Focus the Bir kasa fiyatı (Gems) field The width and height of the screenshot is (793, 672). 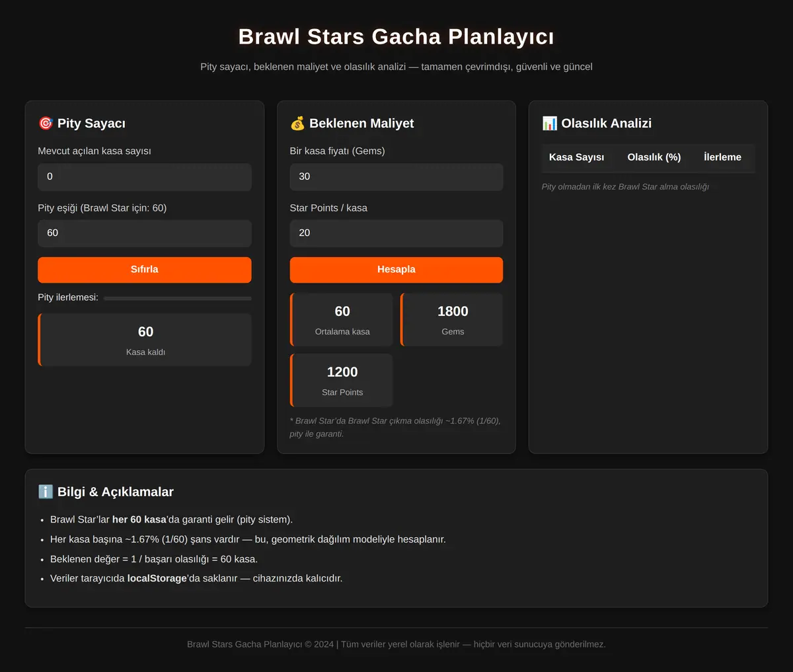click(x=397, y=177)
